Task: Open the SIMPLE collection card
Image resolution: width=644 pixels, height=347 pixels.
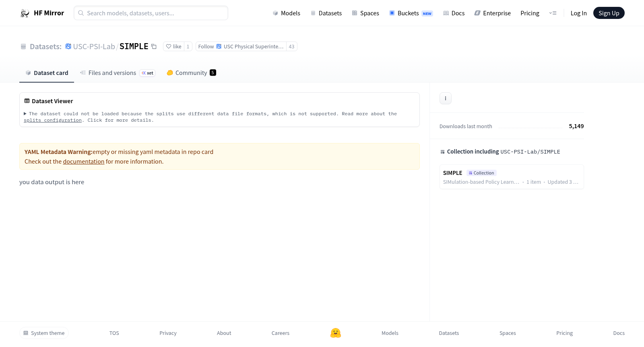Action: tap(512, 177)
